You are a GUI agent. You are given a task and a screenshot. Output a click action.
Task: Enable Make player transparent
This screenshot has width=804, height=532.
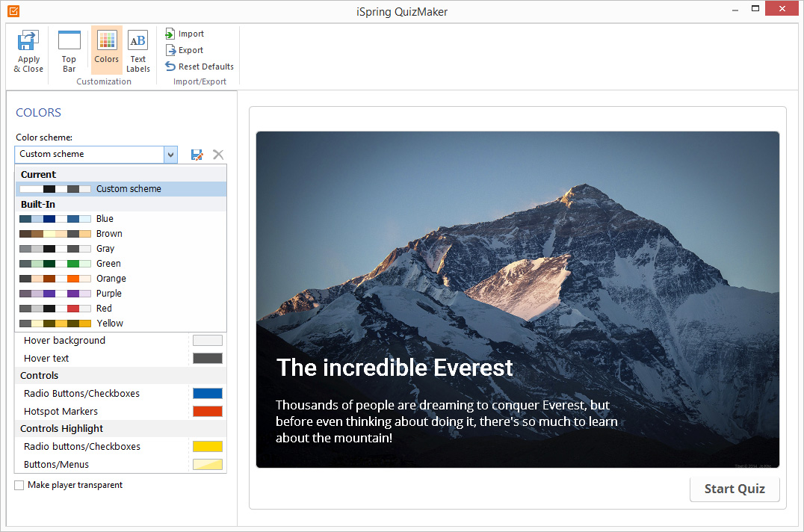click(19, 485)
